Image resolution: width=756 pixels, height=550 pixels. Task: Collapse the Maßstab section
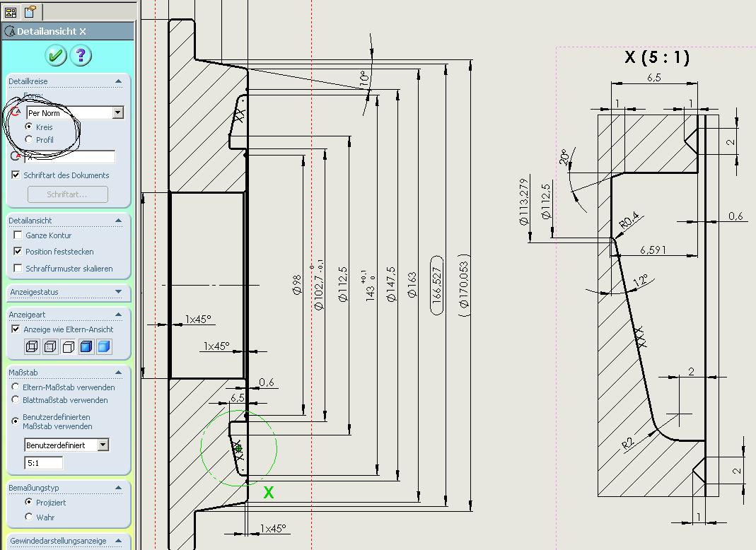coord(119,372)
